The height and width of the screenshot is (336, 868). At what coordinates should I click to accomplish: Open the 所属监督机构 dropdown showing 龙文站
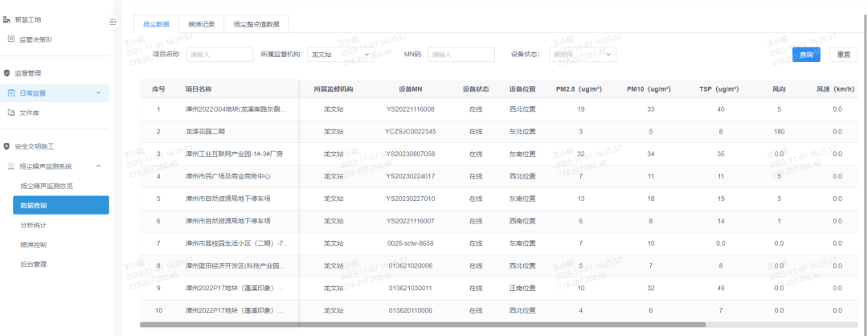[341, 54]
